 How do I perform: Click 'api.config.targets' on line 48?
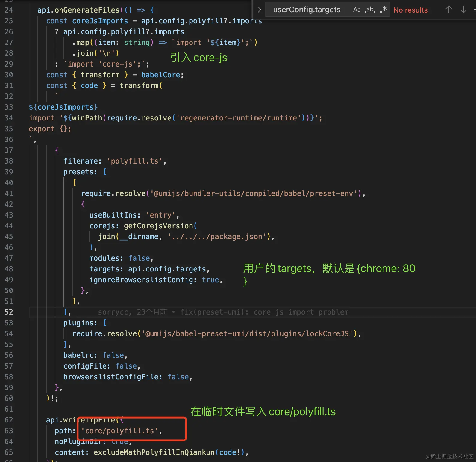click(x=167, y=269)
